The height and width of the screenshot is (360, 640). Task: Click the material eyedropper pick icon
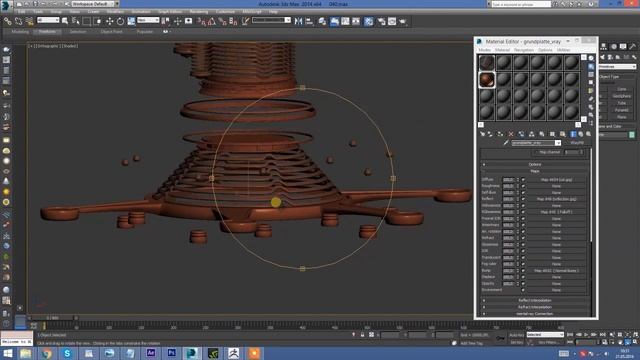click(x=506, y=143)
